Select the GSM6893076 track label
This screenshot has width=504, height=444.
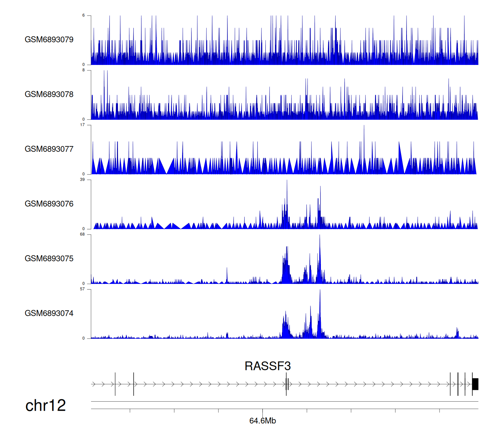pyautogui.click(x=49, y=204)
